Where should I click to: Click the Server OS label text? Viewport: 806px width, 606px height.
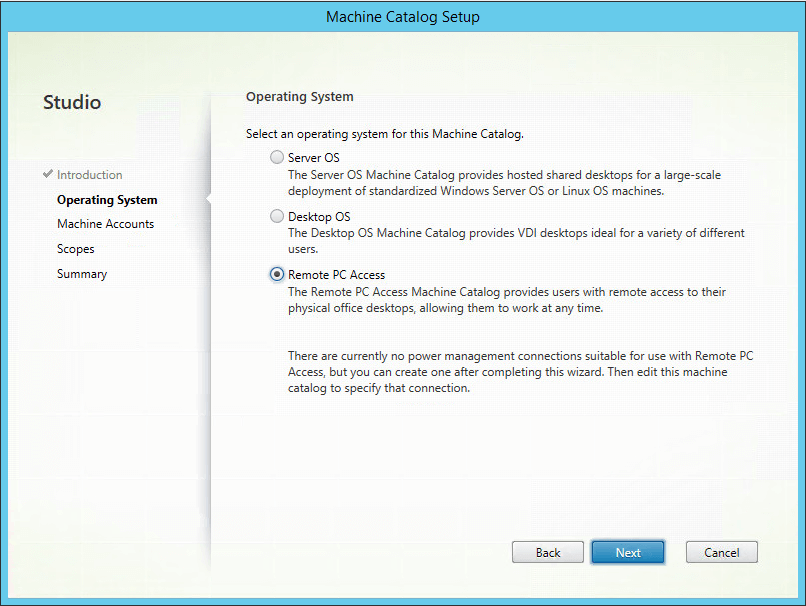(314, 158)
